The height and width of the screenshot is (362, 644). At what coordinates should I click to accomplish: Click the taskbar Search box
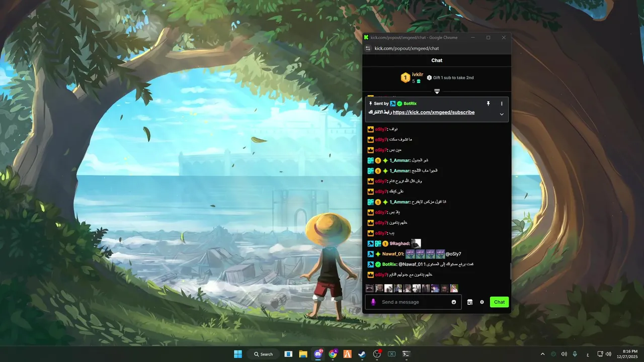pos(263,354)
